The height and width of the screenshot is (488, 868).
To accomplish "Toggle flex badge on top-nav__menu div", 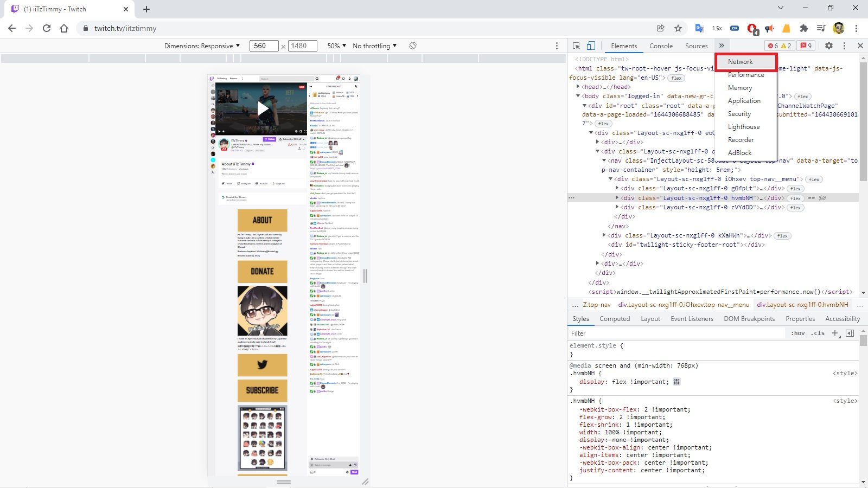I will click(814, 179).
